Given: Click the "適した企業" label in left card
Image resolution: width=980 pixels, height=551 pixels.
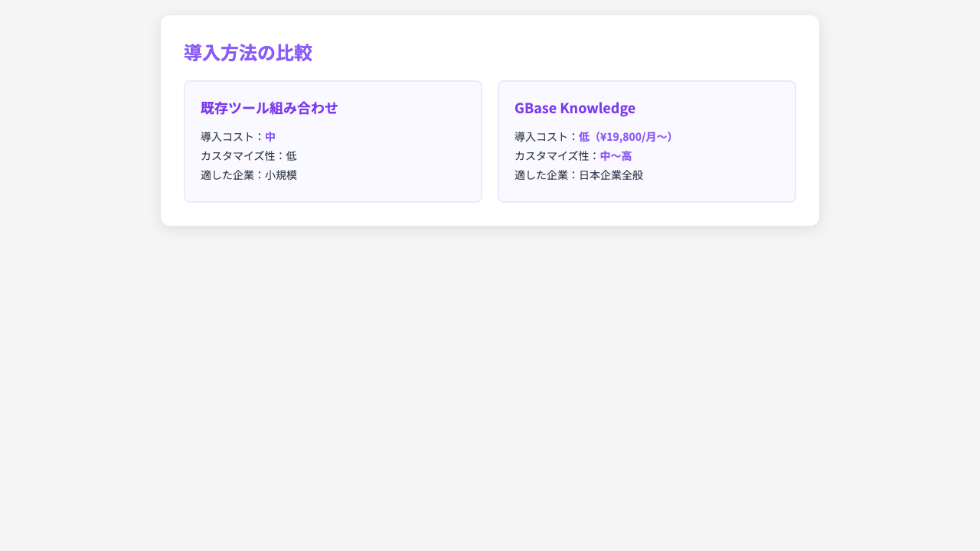Looking at the screenshot, I should click(226, 174).
